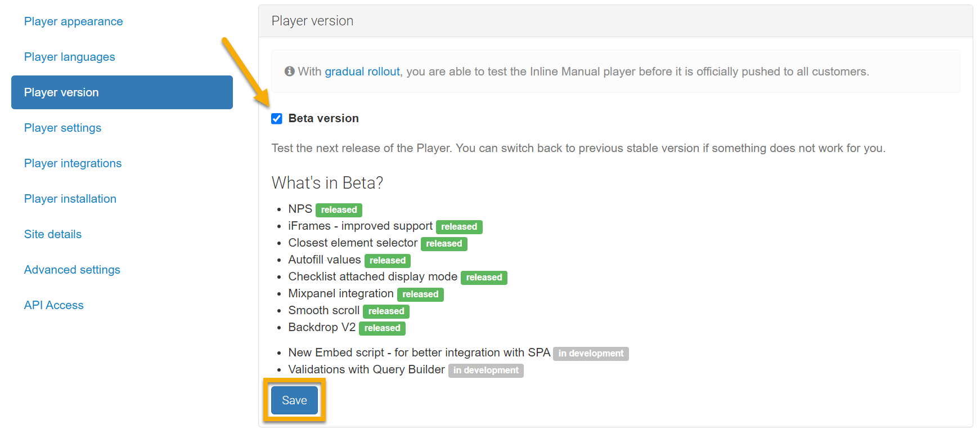Open Player integrations page
This screenshot has height=433, width=980.
click(x=73, y=163)
